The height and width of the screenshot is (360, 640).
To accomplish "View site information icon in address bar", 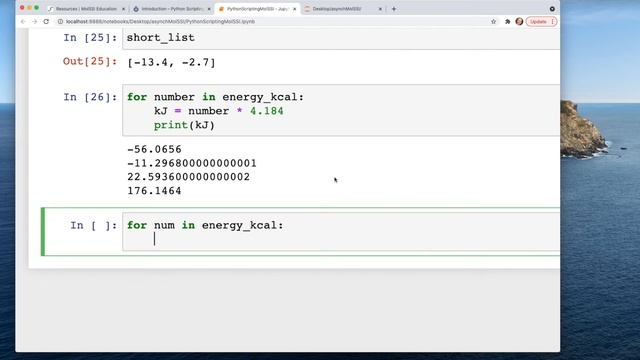I will coord(60,21).
